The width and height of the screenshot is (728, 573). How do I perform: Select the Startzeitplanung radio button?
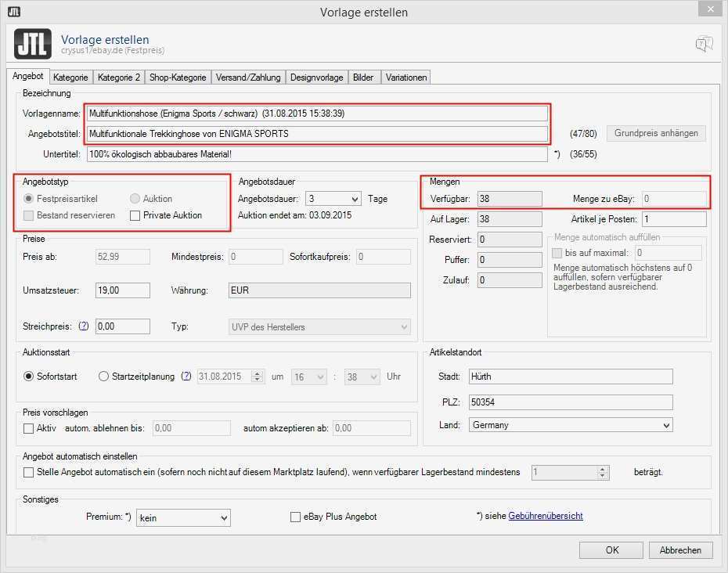point(104,376)
